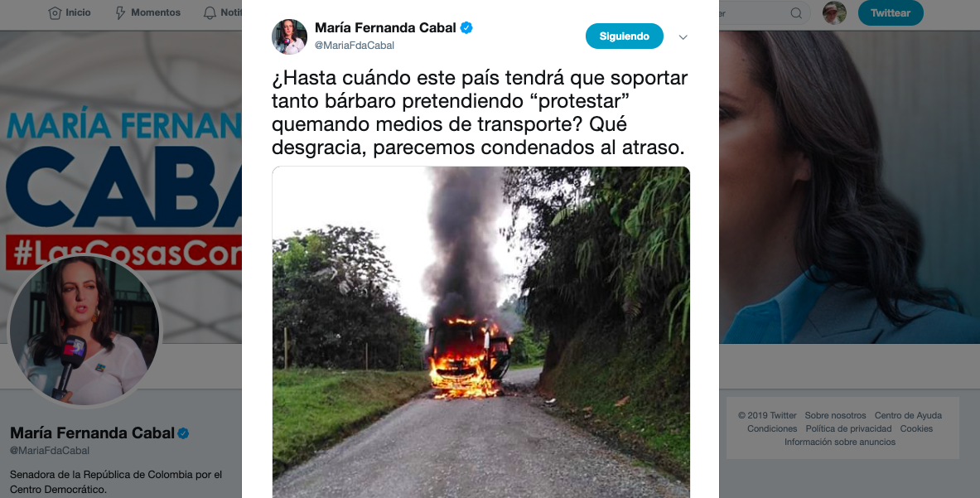Open burning bus photo in tweet

pos(480,331)
